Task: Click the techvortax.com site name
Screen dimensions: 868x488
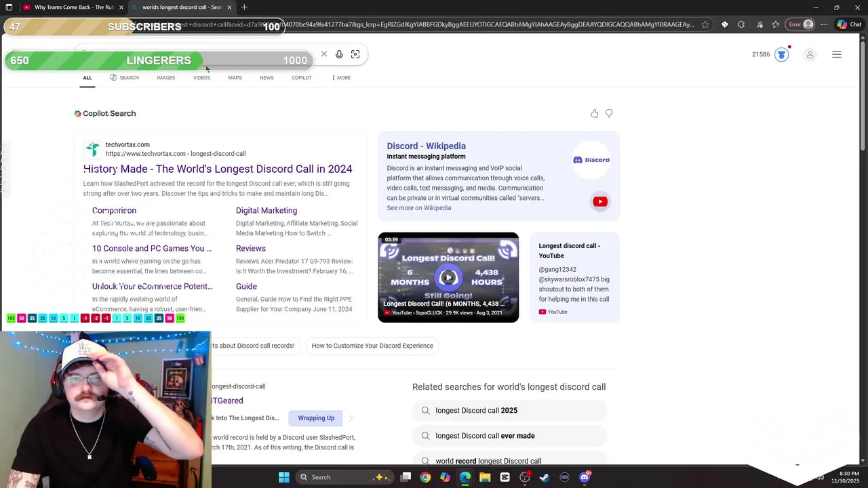Action: pyautogui.click(x=127, y=144)
